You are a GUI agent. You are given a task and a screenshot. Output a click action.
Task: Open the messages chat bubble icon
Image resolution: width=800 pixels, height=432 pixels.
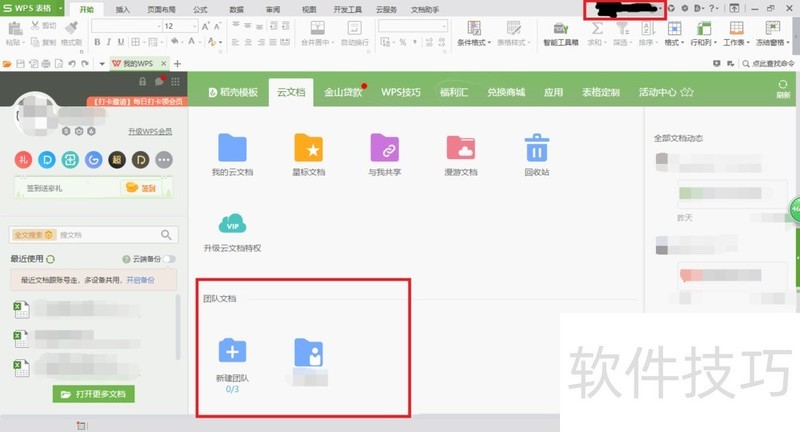pyautogui.click(x=159, y=82)
